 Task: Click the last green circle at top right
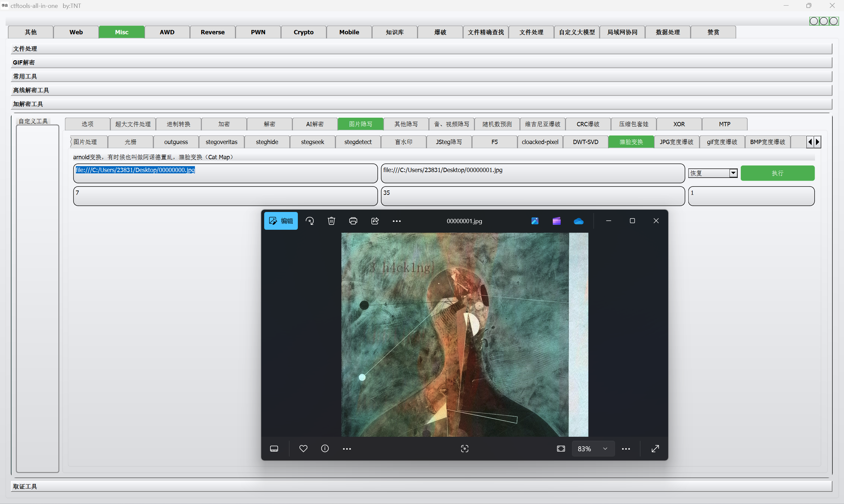834,21
